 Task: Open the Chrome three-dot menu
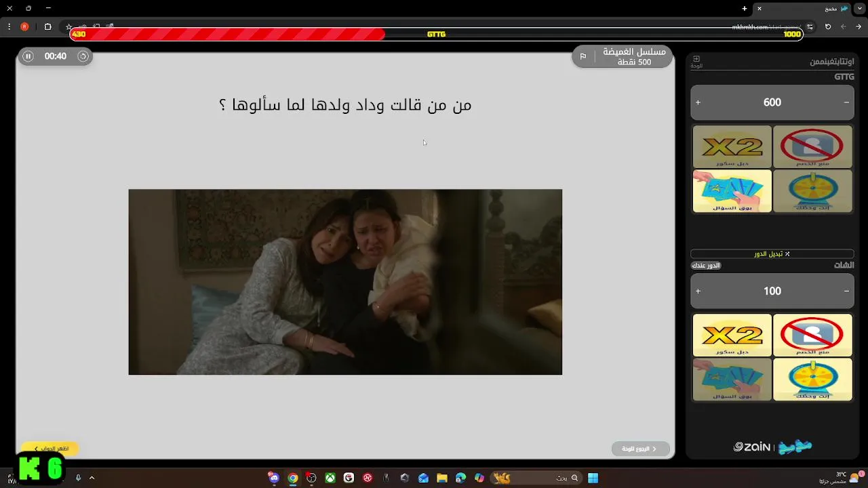(x=9, y=26)
